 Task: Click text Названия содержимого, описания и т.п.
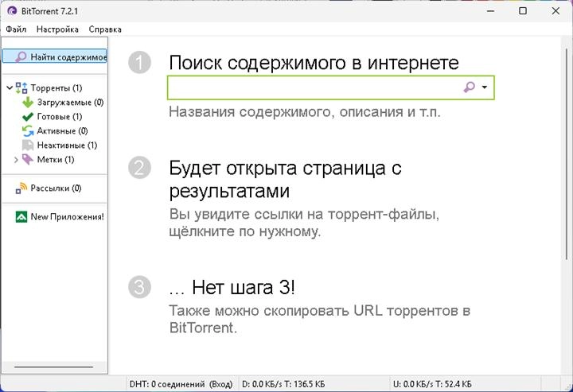304,111
